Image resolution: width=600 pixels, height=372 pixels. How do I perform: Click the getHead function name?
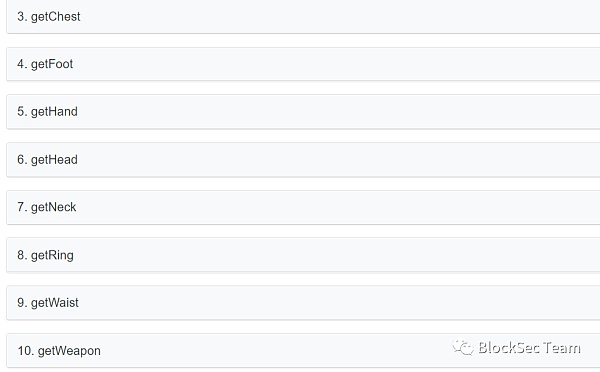click(54, 160)
